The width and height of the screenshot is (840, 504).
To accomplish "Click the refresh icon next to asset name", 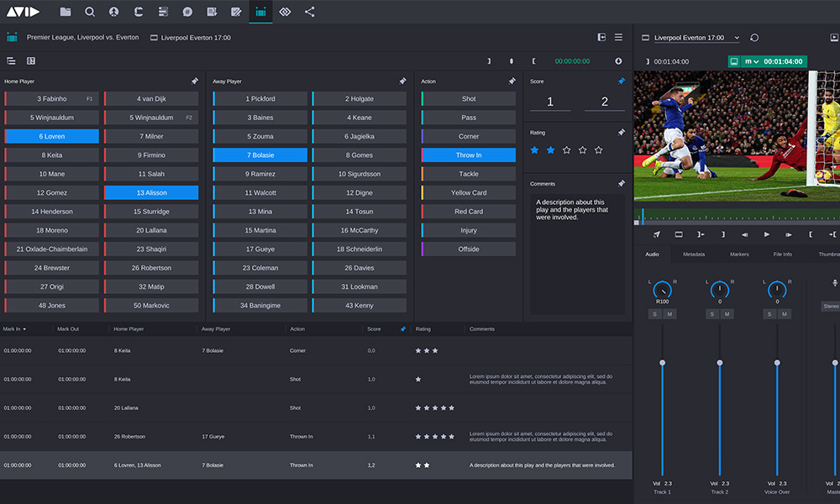I will click(754, 38).
